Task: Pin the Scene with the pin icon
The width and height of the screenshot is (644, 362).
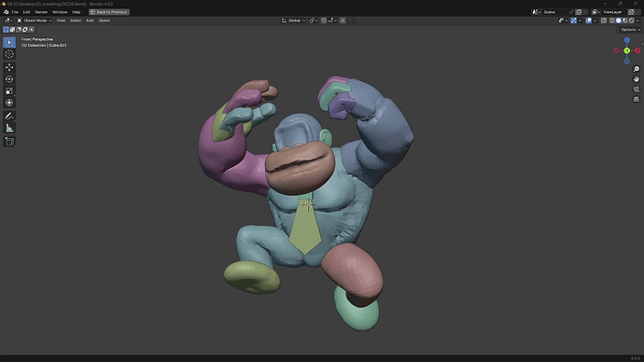Action: (571, 12)
